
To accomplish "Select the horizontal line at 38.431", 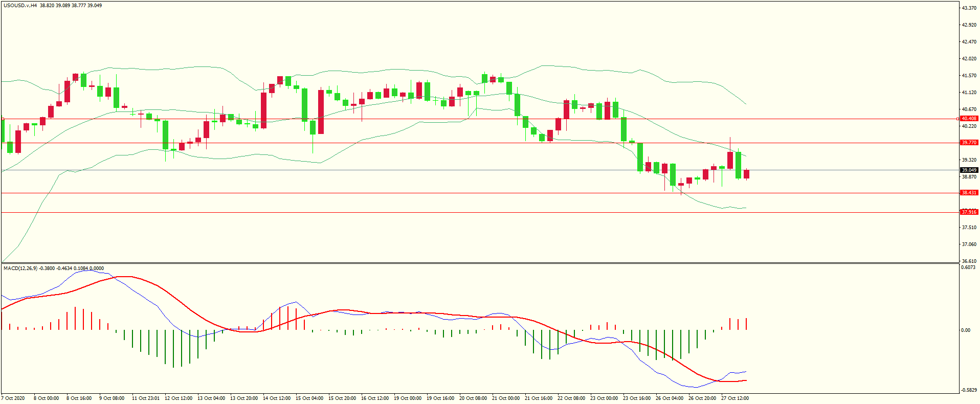I will pyautogui.click(x=479, y=193).
